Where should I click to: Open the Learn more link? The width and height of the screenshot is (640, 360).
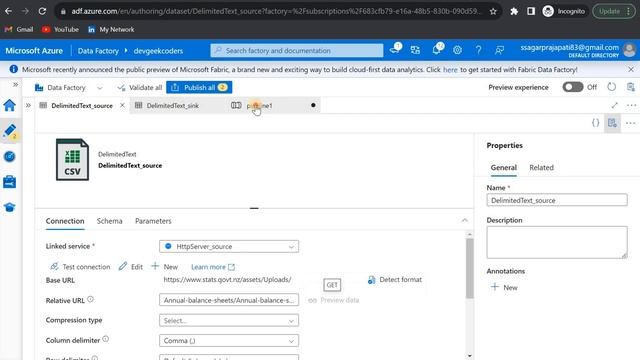pos(213,267)
